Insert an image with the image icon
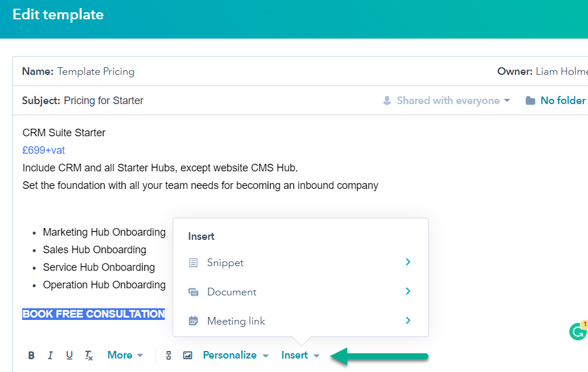 point(188,355)
